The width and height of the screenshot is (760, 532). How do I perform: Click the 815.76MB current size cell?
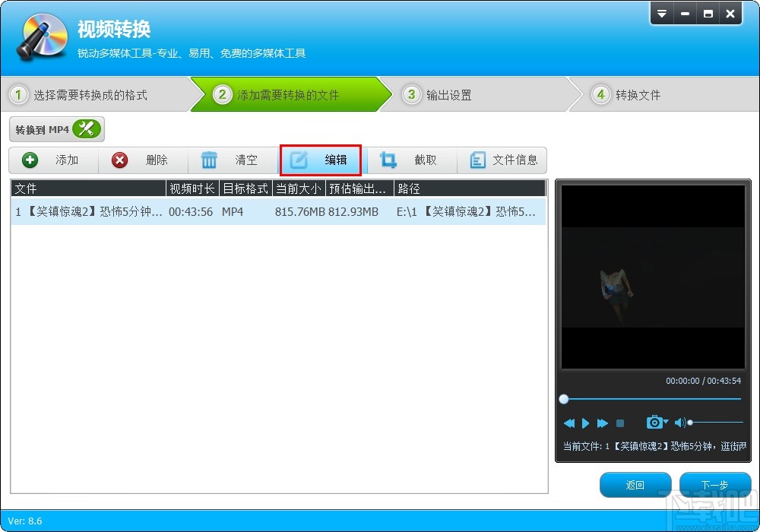[299, 212]
